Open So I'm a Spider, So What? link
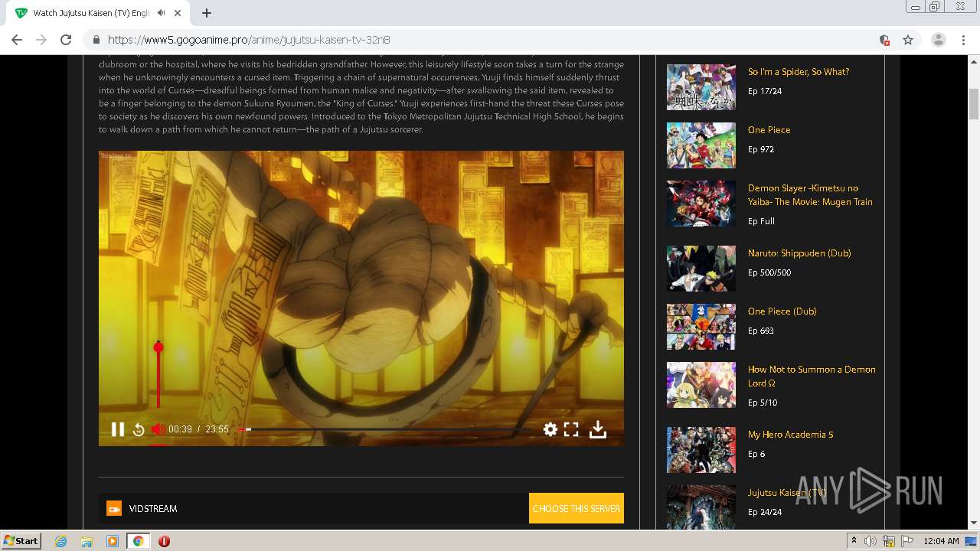The width and height of the screenshot is (980, 551). (798, 72)
